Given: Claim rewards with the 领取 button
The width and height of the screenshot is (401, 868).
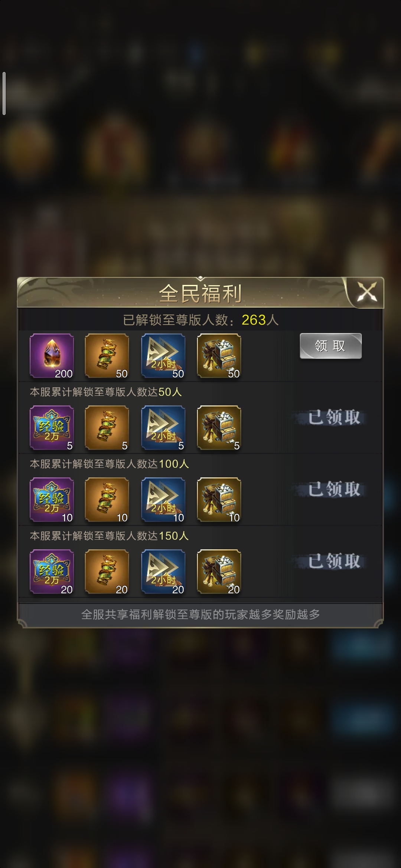Looking at the screenshot, I should (x=330, y=346).
